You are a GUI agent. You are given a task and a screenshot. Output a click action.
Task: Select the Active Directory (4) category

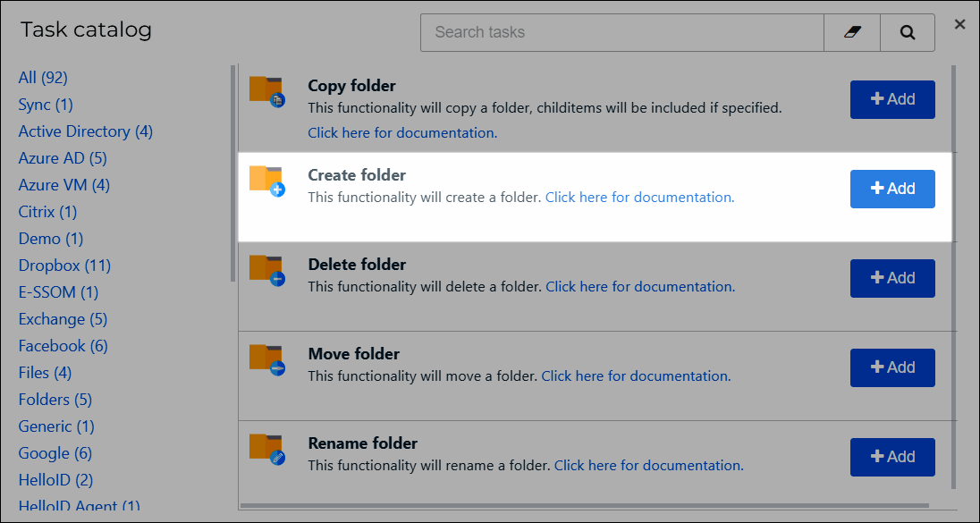pyautogui.click(x=86, y=131)
